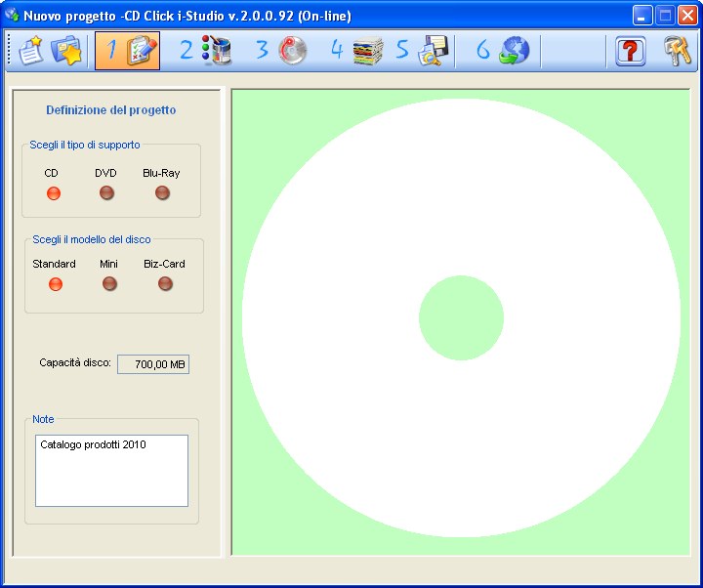Screen dimensions: 703x588
Task: Choose the Mini disc model
Action: coord(109,284)
